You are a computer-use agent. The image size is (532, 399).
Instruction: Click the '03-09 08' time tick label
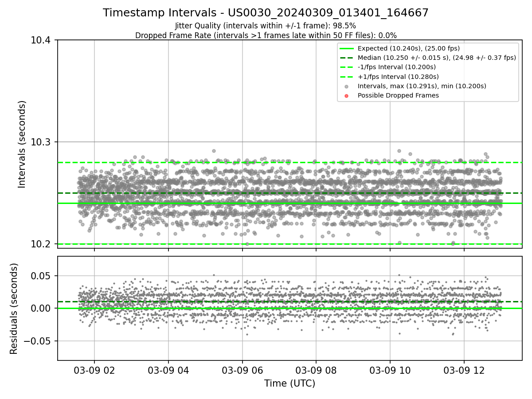coord(316,370)
